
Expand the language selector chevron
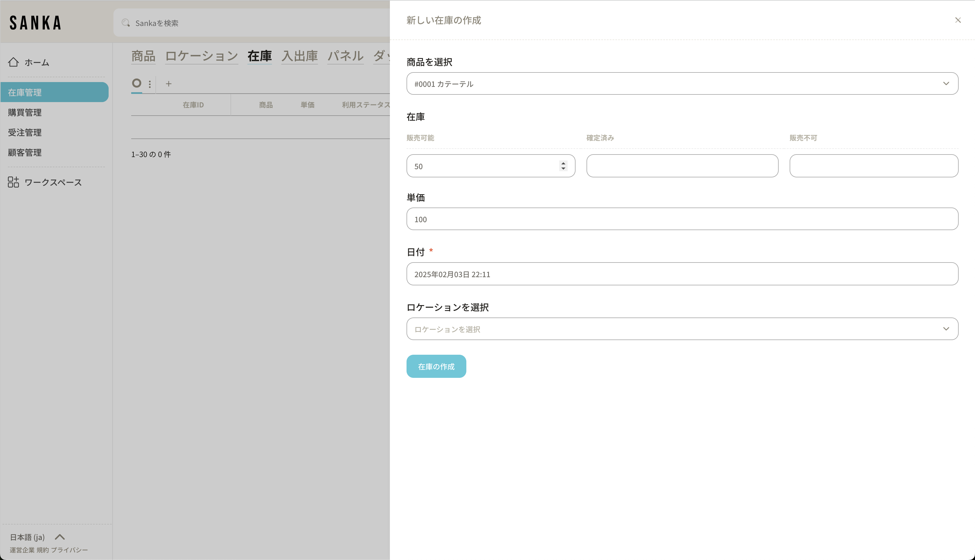click(x=60, y=537)
